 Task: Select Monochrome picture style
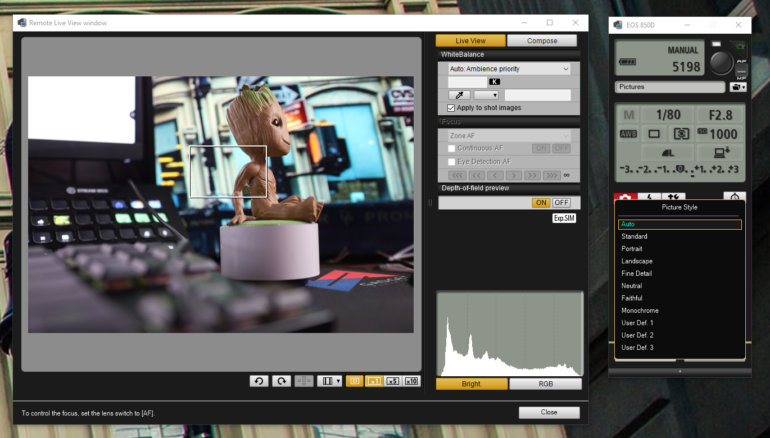click(x=680, y=311)
